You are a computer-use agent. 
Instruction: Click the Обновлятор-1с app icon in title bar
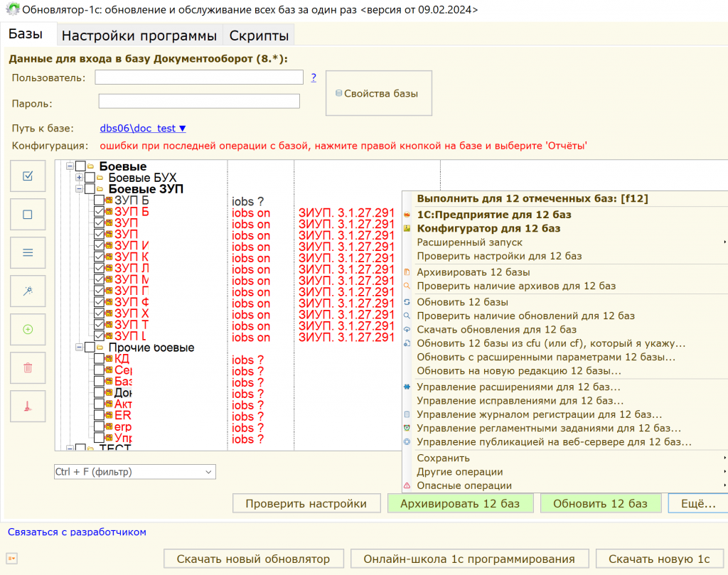pos(13,9)
